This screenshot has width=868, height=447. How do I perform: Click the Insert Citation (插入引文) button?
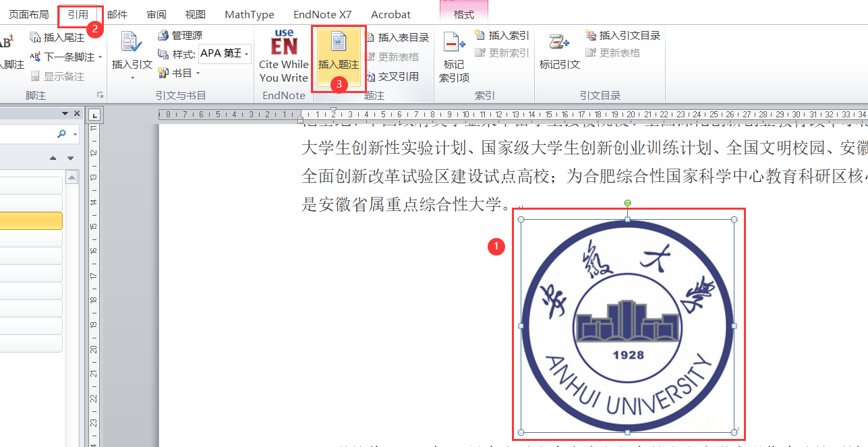pyautogui.click(x=132, y=56)
